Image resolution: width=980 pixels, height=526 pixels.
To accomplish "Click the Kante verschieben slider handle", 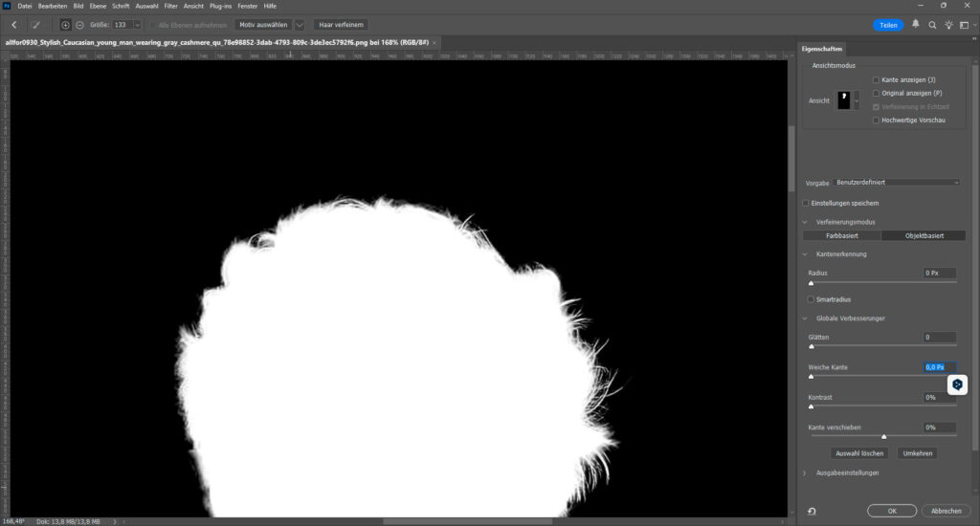I will (883, 437).
